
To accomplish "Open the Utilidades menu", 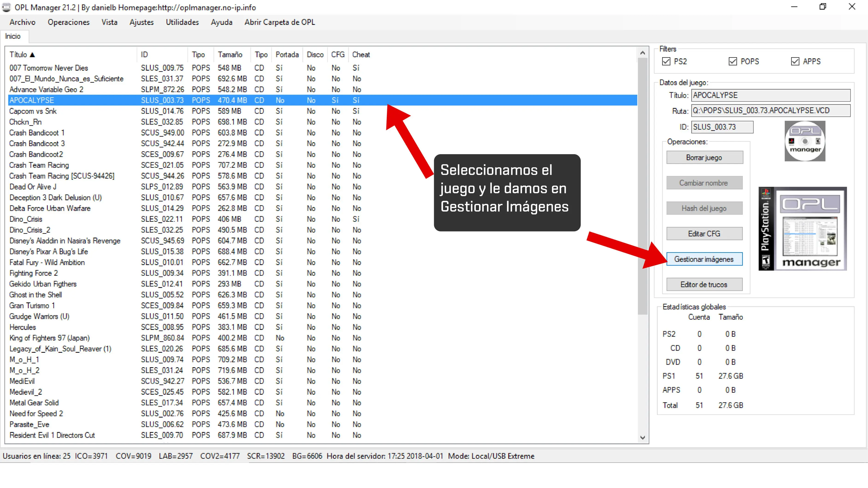I will (182, 22).
